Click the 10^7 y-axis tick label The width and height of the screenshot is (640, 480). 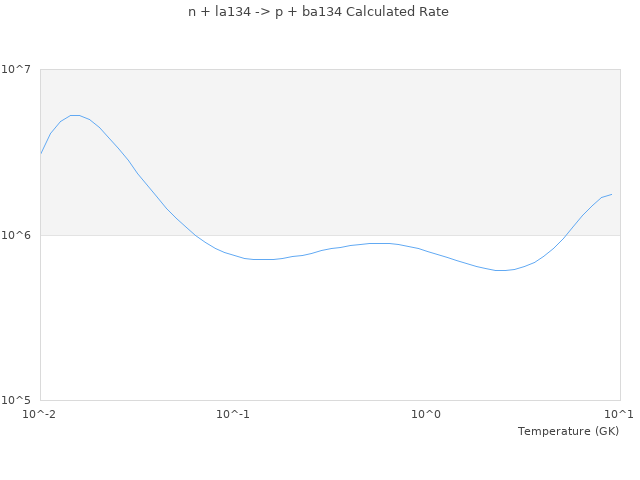pos(17,69)
